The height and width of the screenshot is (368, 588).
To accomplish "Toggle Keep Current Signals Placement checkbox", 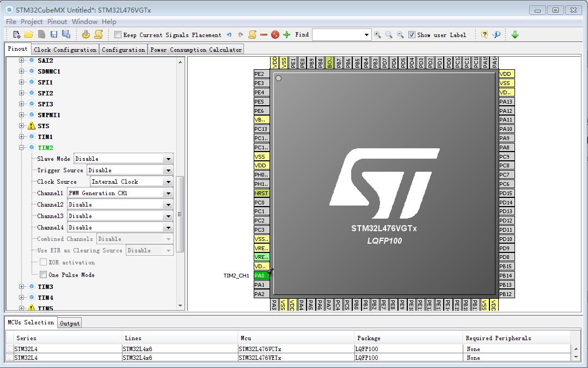I will 118,35.
